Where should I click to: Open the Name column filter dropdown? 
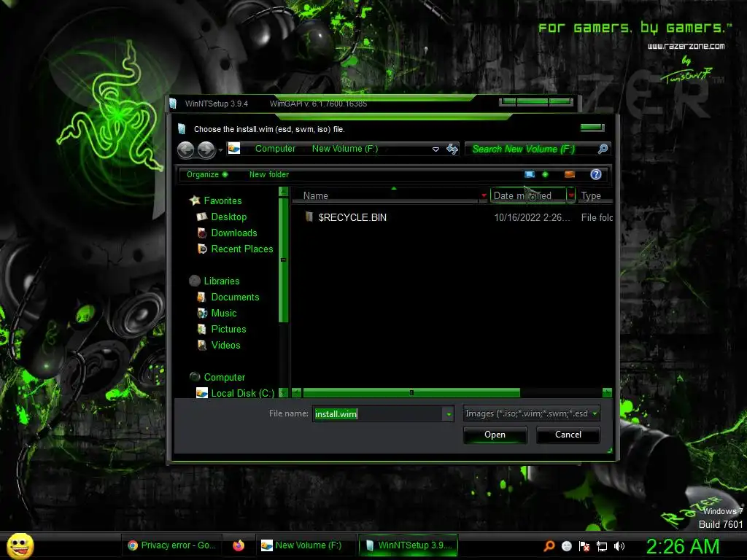484,195
